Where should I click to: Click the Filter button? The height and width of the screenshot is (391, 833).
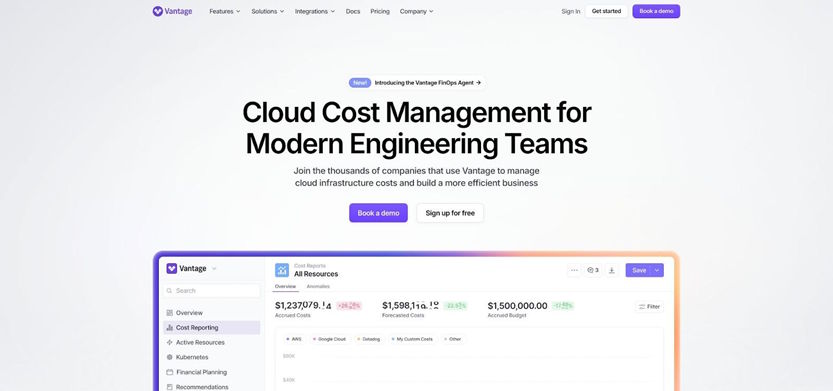click(x=649, y=307)
